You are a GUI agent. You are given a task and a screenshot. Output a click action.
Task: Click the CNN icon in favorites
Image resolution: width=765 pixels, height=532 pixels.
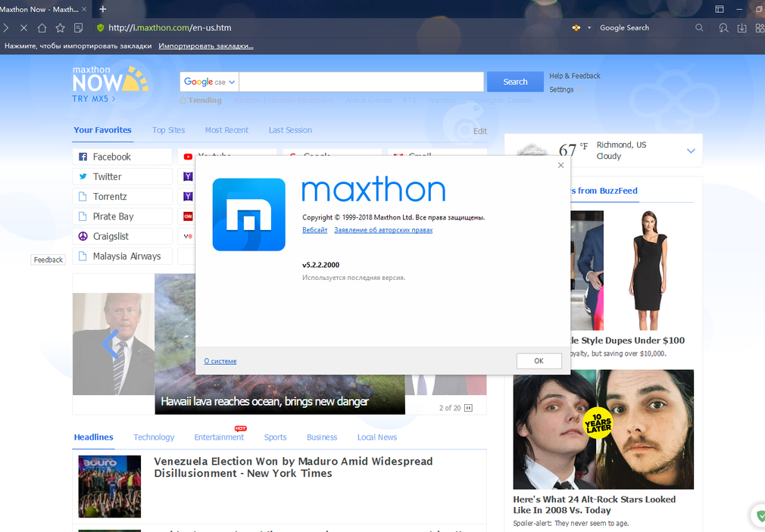coord(188,216)
